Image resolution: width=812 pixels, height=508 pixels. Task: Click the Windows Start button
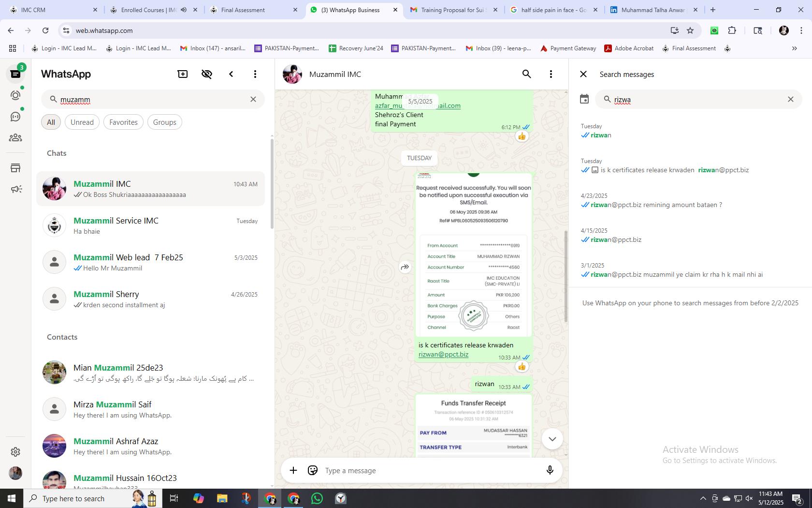(12, 498)
